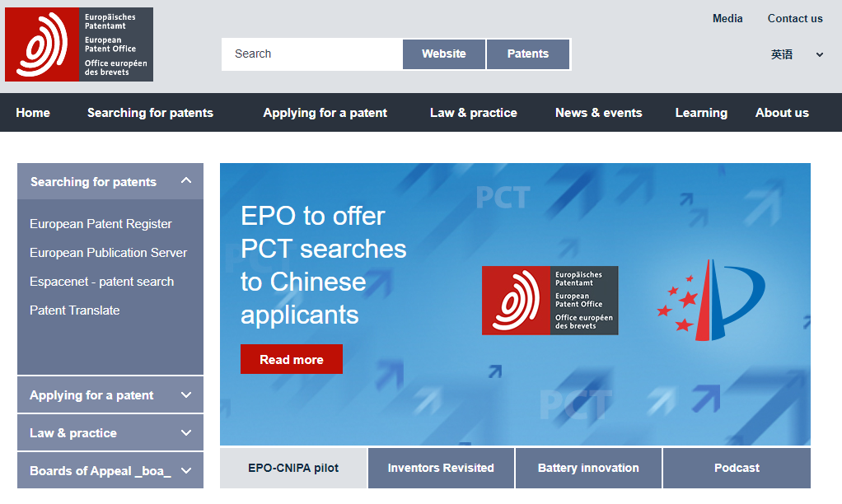This screenshot has width=842, height=504.
Task: Expand the Boards of Appeal sidebar section
Action: [x=186, y=471]
